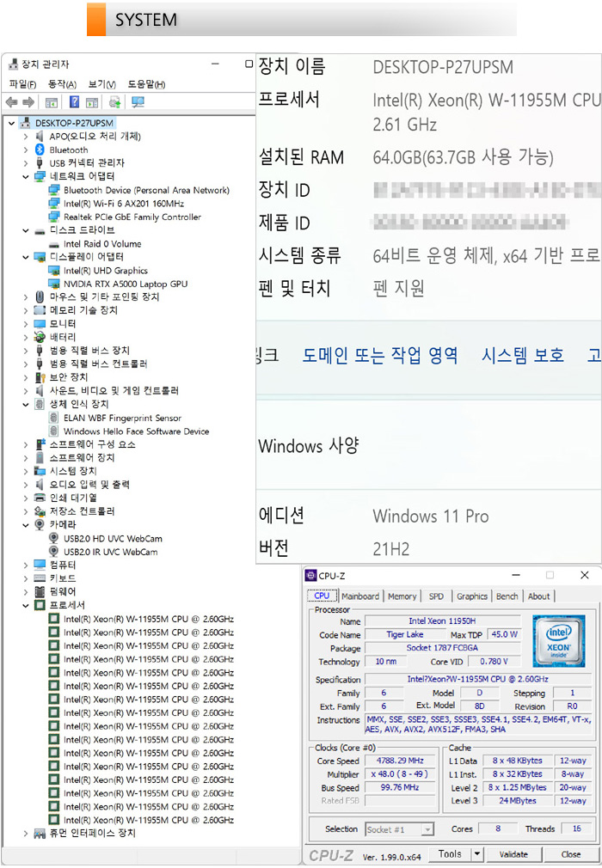Open the 동작(A) menu
Viewport: 602px width, 868px height.
(x=62, y=84)
